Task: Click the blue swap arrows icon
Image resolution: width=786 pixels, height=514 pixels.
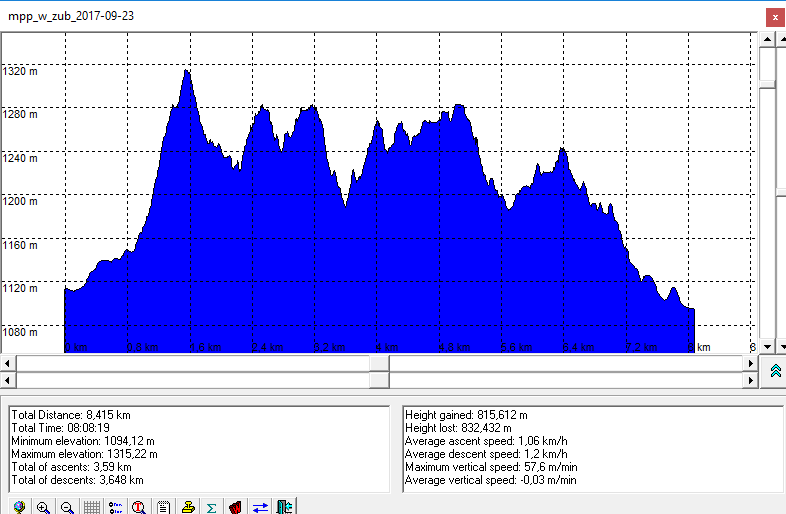Action: (x=260, y=506)
